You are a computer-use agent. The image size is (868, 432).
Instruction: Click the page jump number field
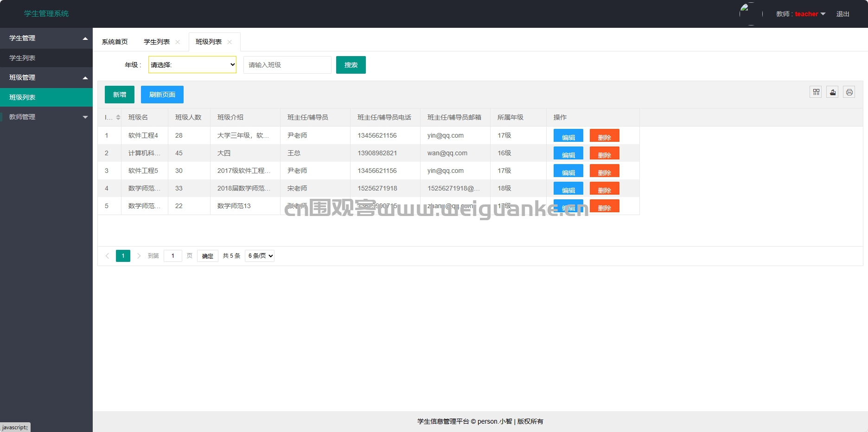[x=173, y=256]
